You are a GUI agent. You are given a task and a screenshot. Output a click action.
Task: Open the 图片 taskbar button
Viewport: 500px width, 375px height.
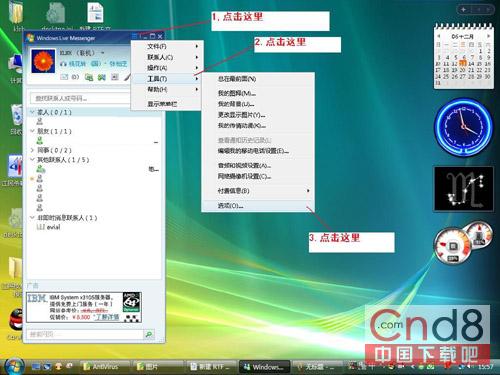157,367
